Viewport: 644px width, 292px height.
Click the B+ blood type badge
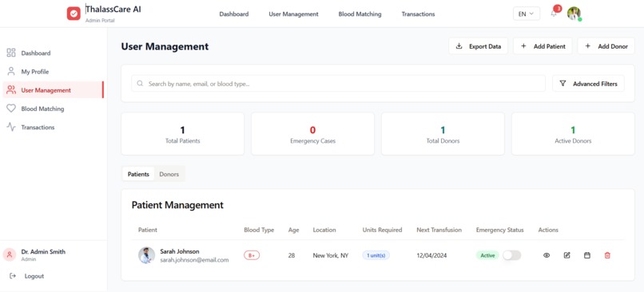(x=252, y=255)
